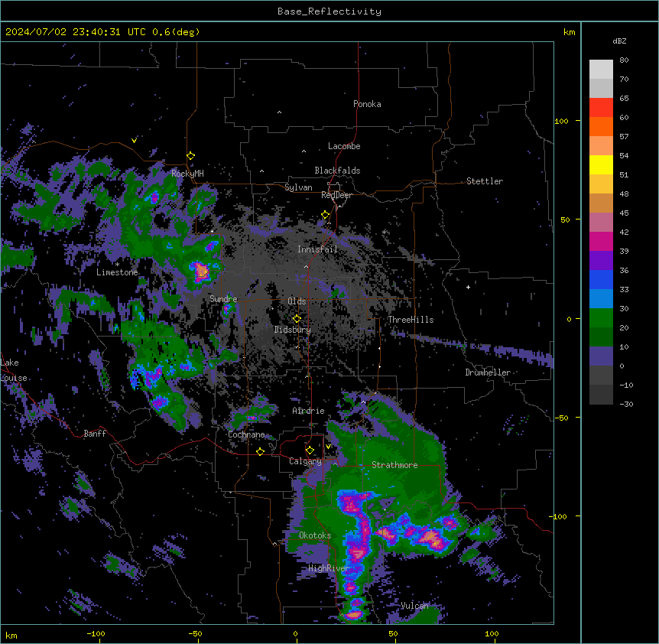Click the RockyMH label
Viewport: 659px width, 644px height.
click(187, 173)
